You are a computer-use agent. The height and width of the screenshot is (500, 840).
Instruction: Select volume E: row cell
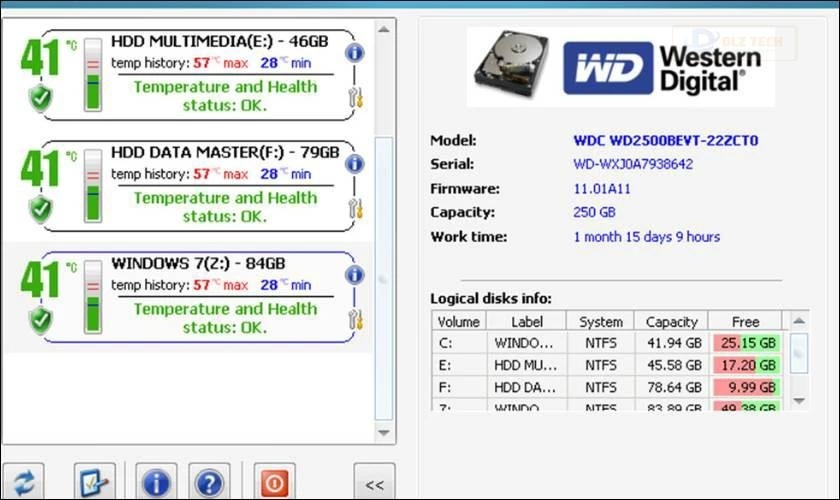[459, 365]
